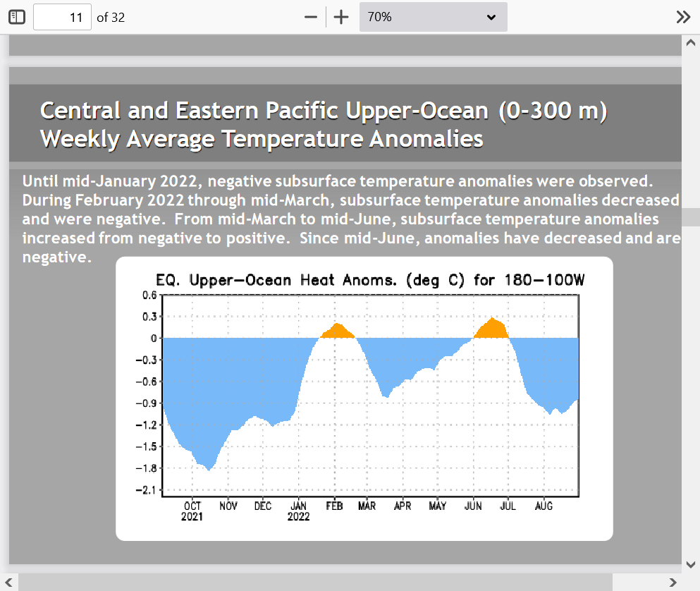
Task: Click the horizontal scrollbar right arrow
Action: pyautogui.click(x=673, y=583)
